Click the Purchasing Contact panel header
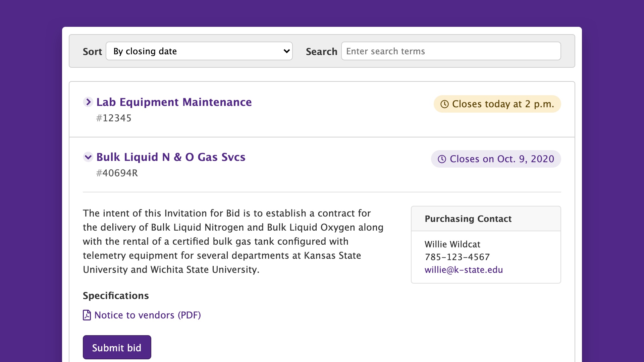The height and width of the screenshot is (362, 644). pyautogui.click(x=468, y=219)
